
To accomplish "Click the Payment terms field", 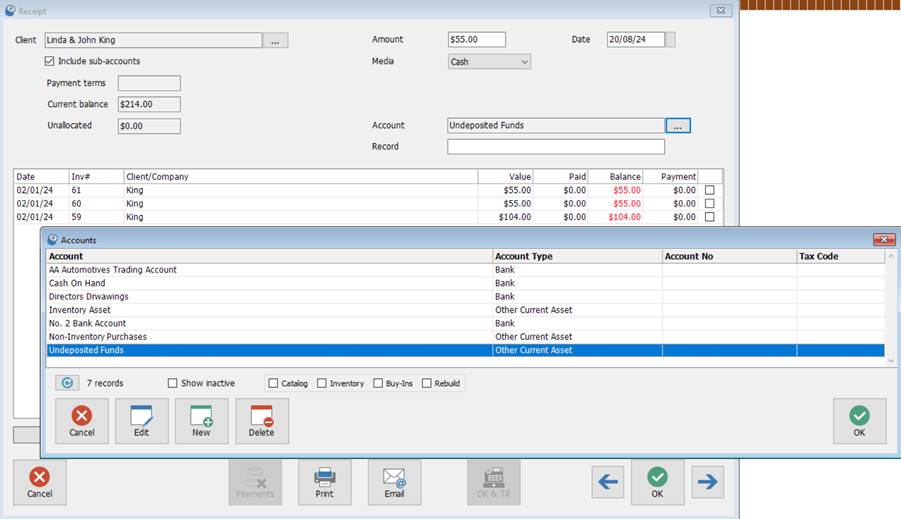I will [149, 83].
